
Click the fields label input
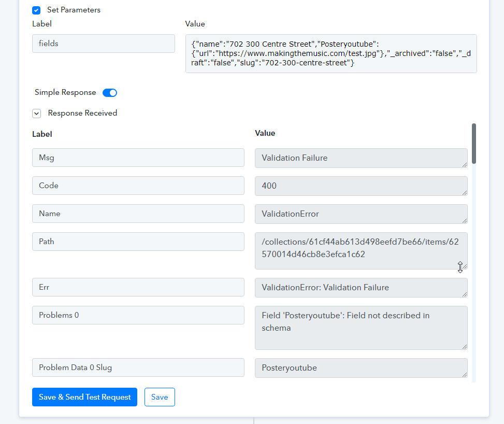click(x=104, y=44)
